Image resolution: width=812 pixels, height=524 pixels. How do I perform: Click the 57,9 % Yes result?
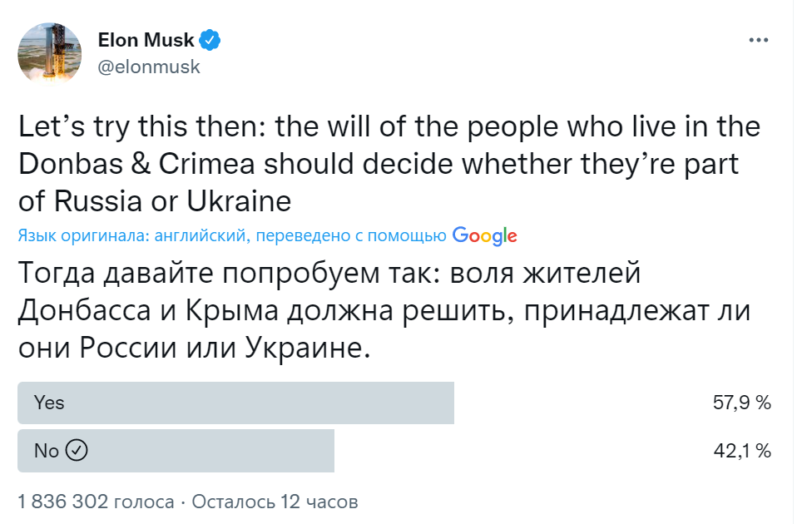point(741,403)
